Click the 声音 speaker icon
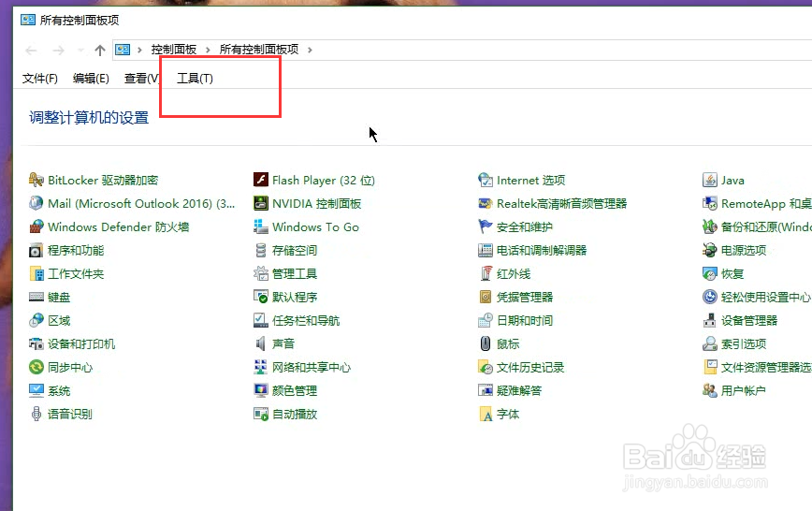Screen dimensions: 812x511 click(260, 343)
